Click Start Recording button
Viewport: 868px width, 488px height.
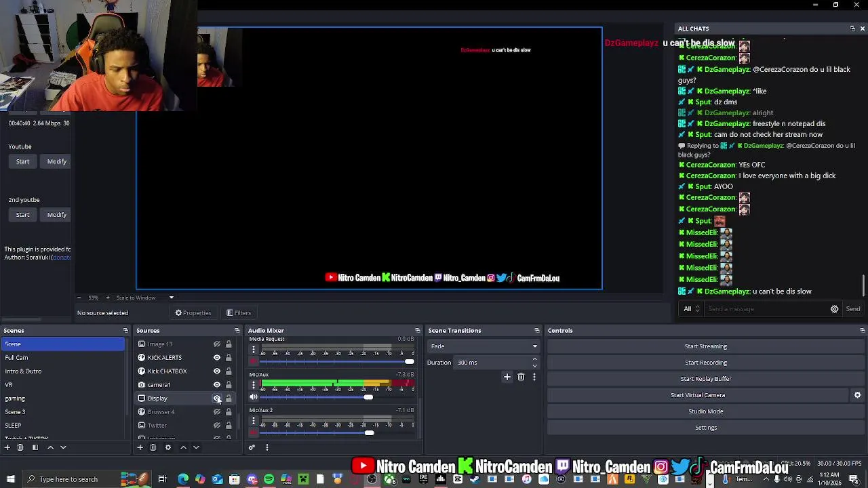(x=706, y=363)
